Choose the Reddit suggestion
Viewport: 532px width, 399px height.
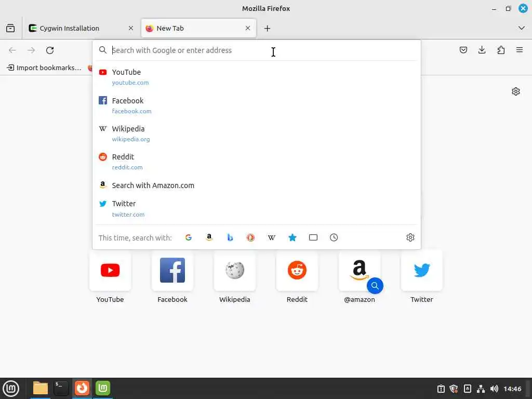pos(257,162)
